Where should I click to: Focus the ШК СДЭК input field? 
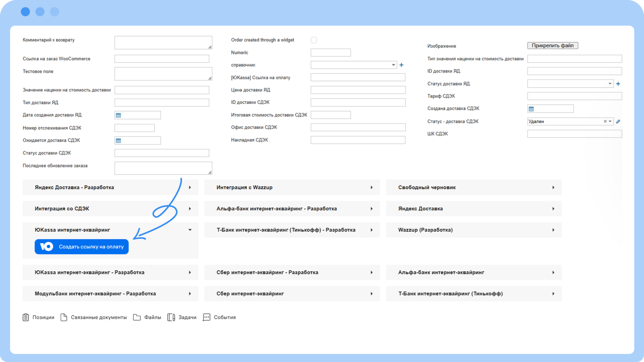(575, 134)
